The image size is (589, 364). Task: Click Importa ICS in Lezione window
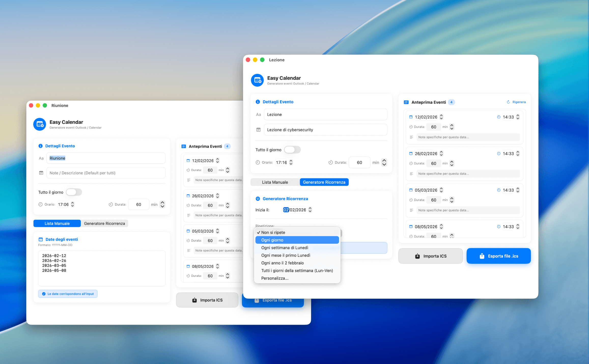[430, 256]
